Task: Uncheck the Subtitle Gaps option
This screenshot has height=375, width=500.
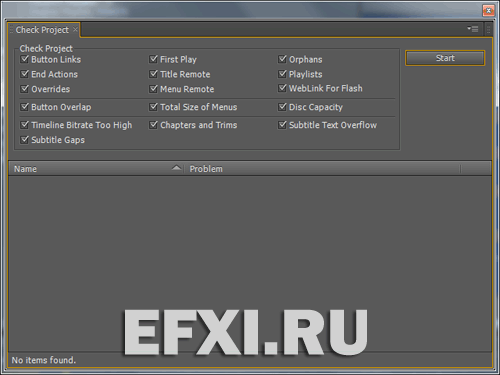Action: click(x=24, y=140)
